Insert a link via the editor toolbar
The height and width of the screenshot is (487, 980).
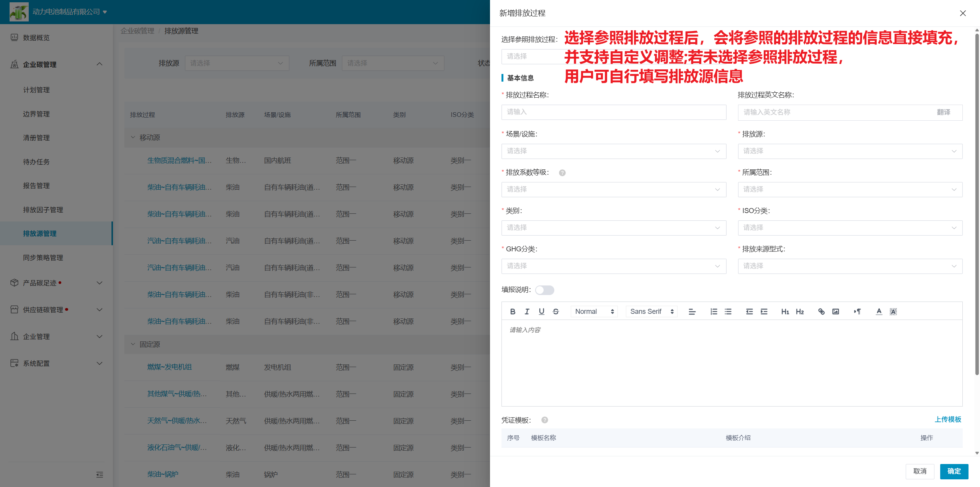(x=821, y=312)
